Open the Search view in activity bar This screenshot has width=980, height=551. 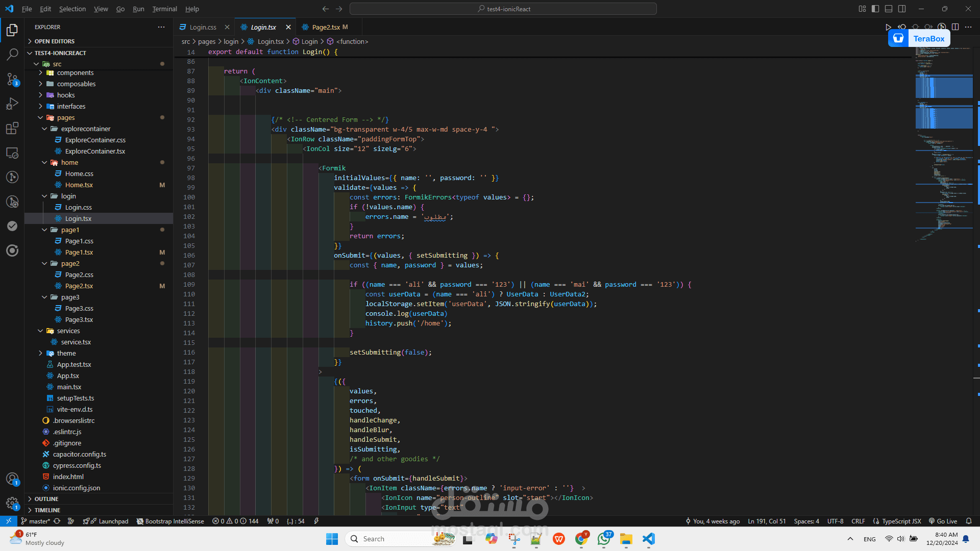[12, 54]
